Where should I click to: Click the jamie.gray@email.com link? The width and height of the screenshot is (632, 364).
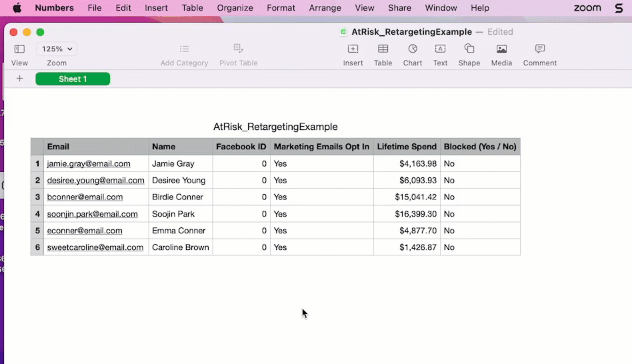point(89,164)
